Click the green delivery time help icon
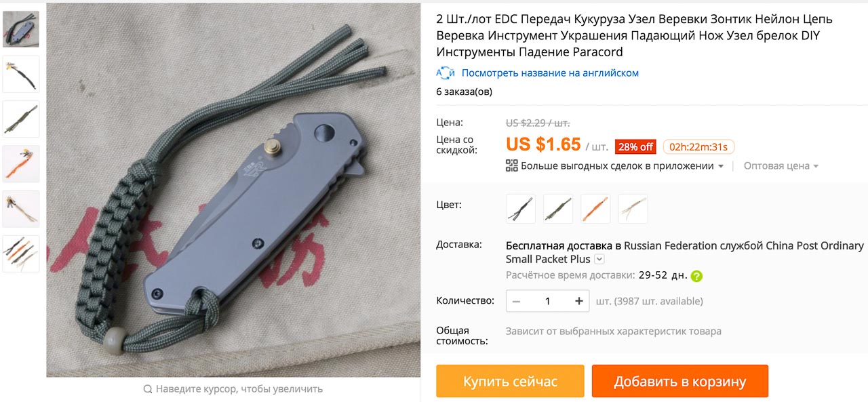 click(x=696, y=276)
